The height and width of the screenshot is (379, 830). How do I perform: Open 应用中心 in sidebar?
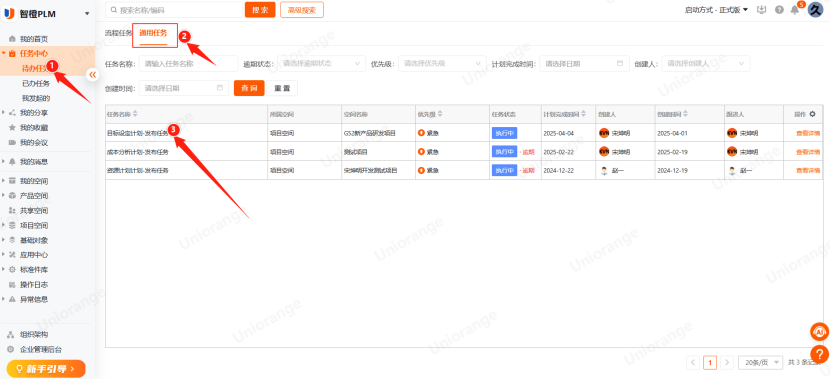point(33,255)
